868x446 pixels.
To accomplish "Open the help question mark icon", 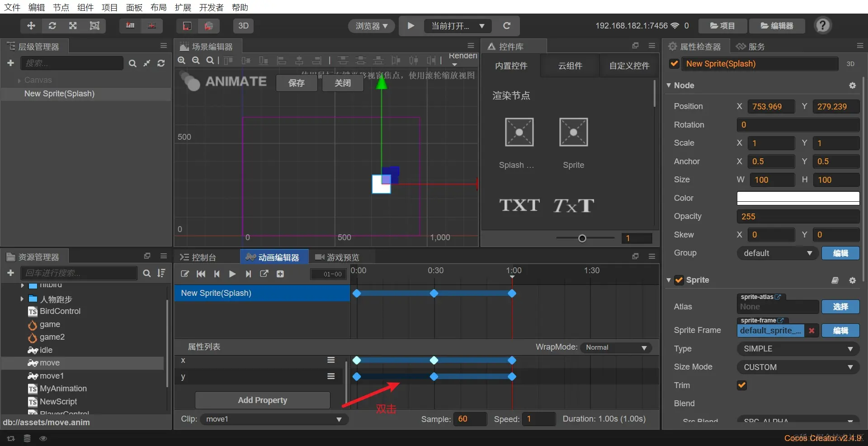I will [823, 25].
